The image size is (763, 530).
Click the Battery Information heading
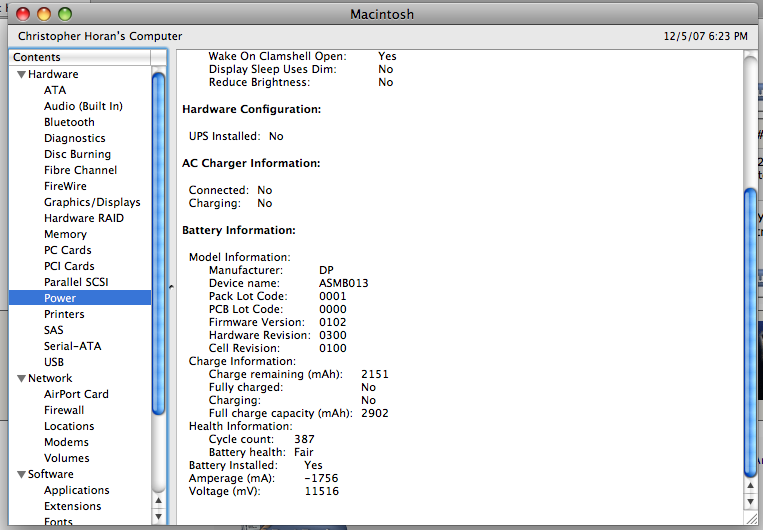pyautogui.click(x=239, y=230)
